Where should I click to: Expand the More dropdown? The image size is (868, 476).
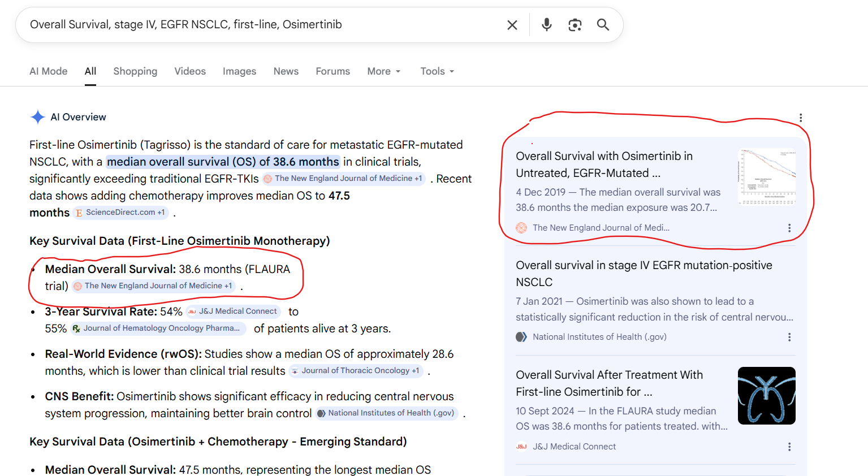pos(384,71)
